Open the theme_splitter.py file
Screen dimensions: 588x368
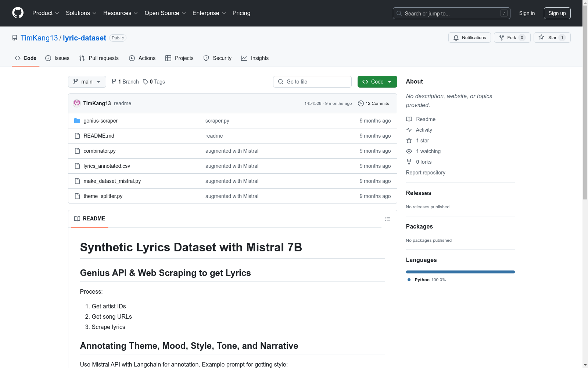(103, 196)
